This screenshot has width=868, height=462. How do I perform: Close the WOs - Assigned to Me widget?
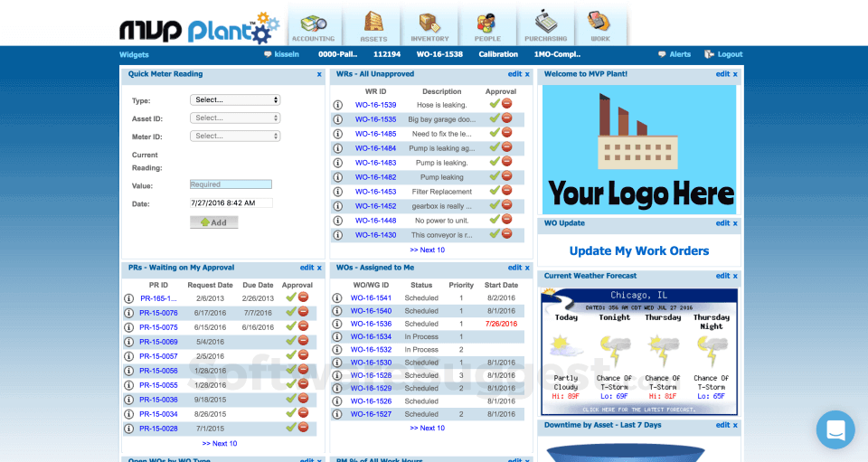tap(527, 268)
